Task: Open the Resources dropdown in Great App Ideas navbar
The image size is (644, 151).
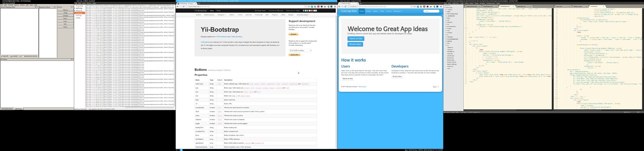Action: (398, 11)
